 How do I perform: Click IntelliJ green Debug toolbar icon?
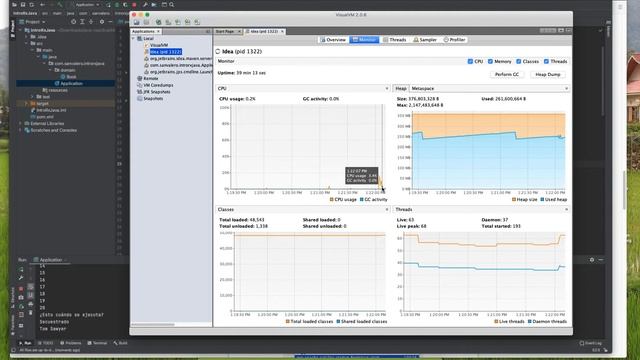pyautogui.click(x=117, y=5)
